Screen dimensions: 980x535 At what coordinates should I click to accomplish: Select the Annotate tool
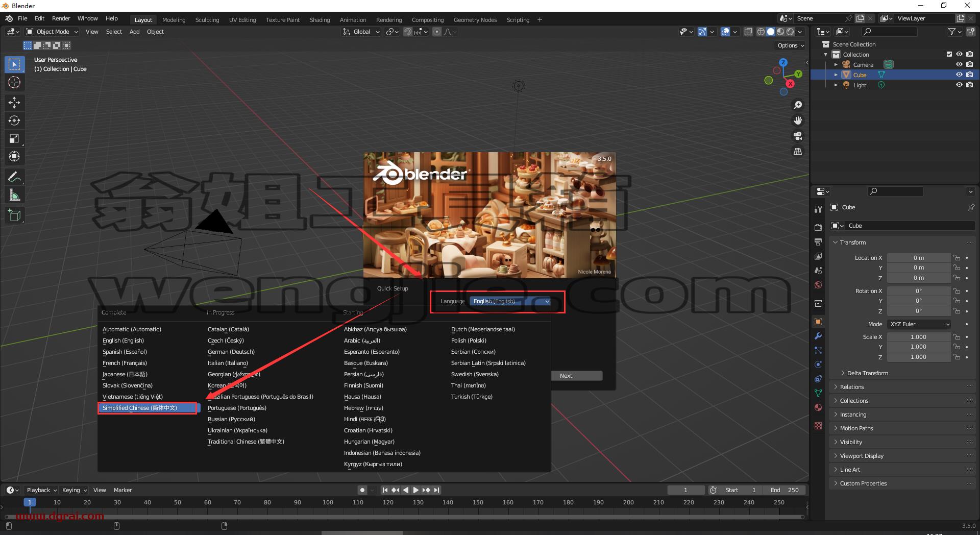click(14, 177)
